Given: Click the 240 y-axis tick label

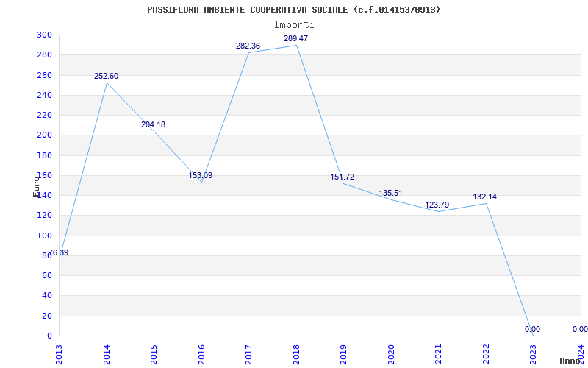Looking at the screenshot, I should click(44, 95).
